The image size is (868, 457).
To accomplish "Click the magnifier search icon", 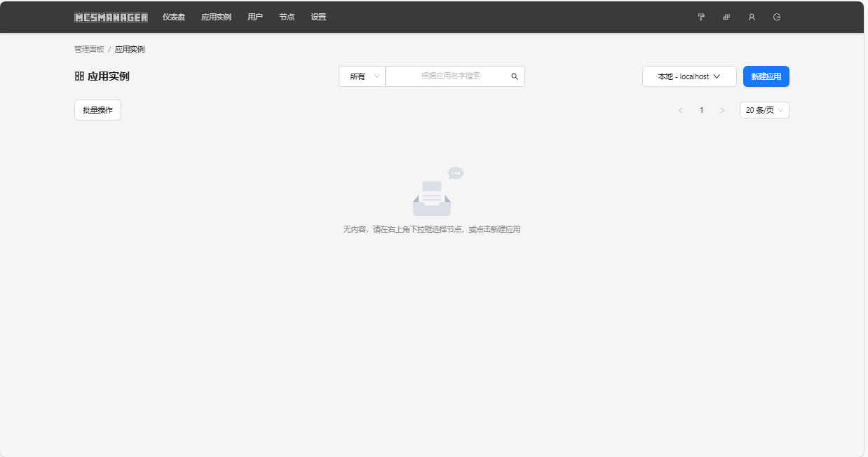I will click(515, 76).
